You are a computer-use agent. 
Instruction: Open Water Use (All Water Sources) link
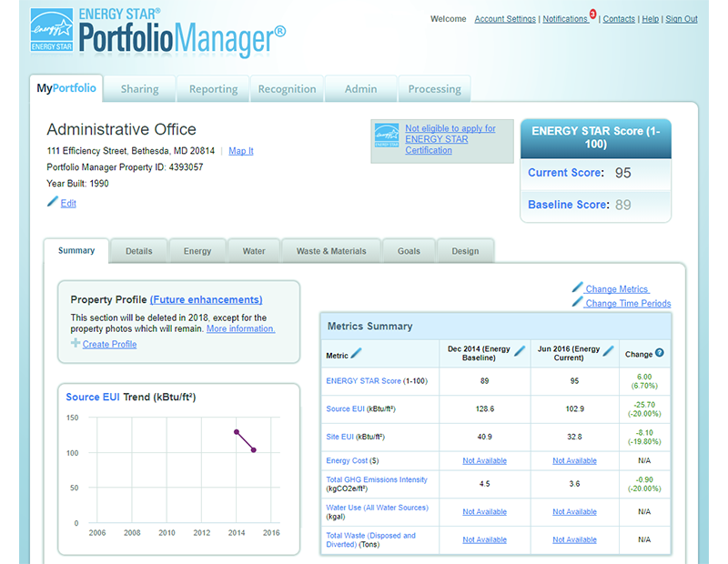[377, 508]
